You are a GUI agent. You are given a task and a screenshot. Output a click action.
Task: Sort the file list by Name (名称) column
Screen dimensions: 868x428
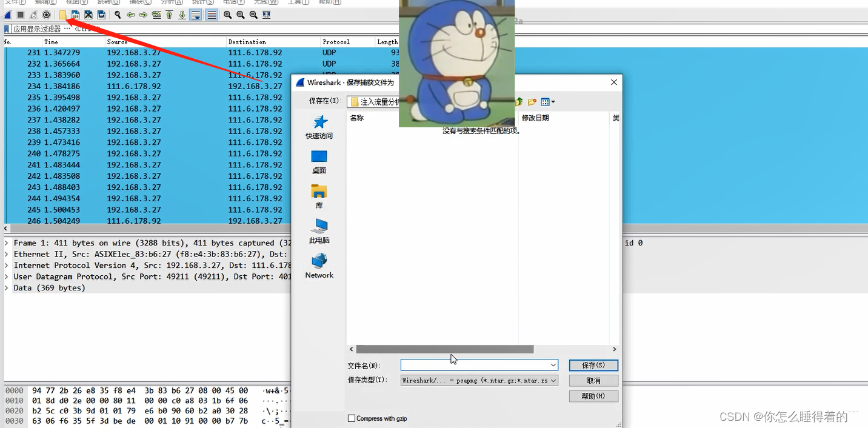(357, 118)
